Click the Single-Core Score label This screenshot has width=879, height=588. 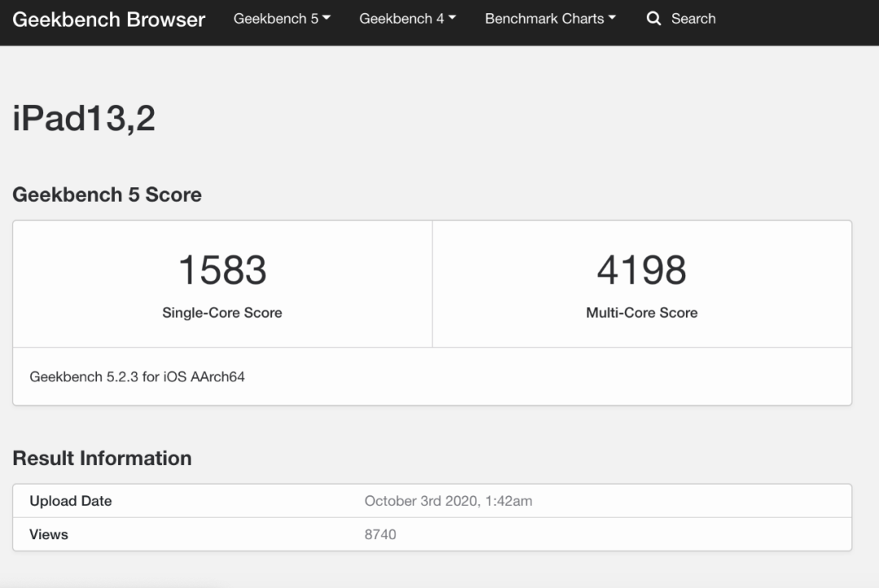[x=222, y=312]
